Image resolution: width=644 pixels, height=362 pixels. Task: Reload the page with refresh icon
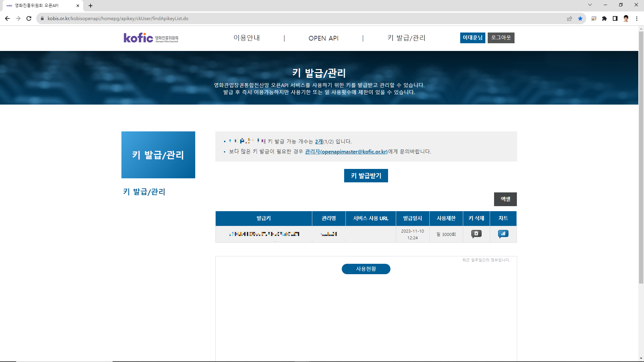[x=29, y=18]
